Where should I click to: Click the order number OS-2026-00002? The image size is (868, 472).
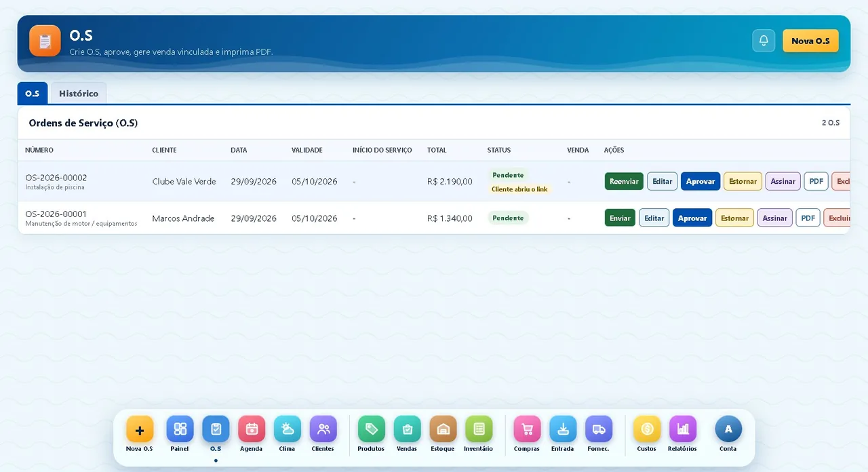pyautogui.click(x=56, y=178)
